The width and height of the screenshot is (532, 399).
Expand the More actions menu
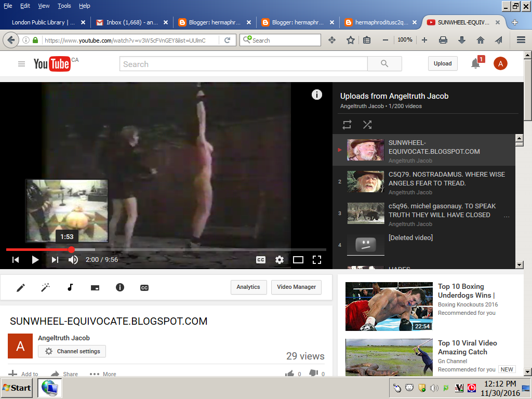pyautogui.click(x=103, y=374)
